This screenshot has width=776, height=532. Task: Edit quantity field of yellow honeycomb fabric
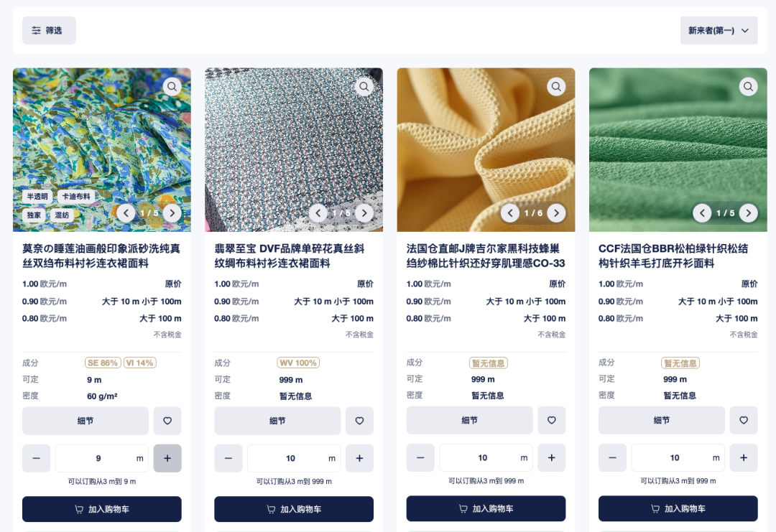coord(486,458)
